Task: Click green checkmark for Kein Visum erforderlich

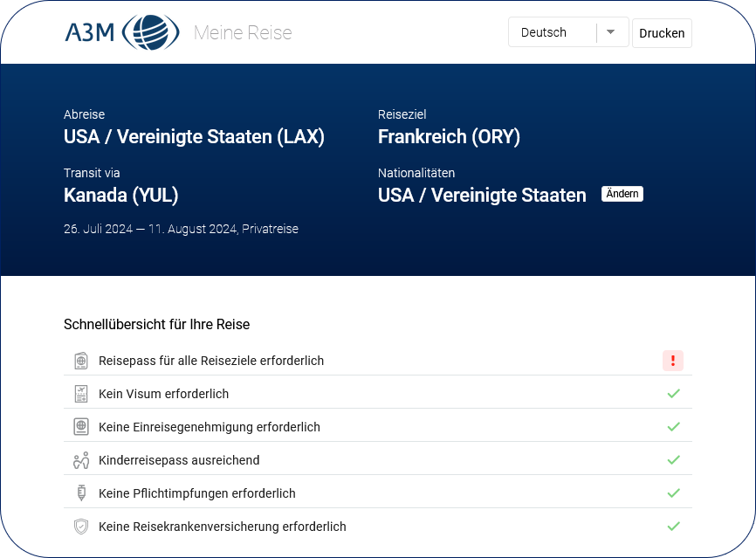Action: [673, 394]
